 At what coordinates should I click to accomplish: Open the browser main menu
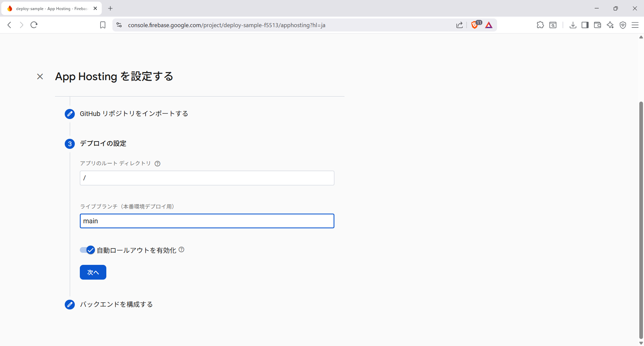[x=635, y=25]
